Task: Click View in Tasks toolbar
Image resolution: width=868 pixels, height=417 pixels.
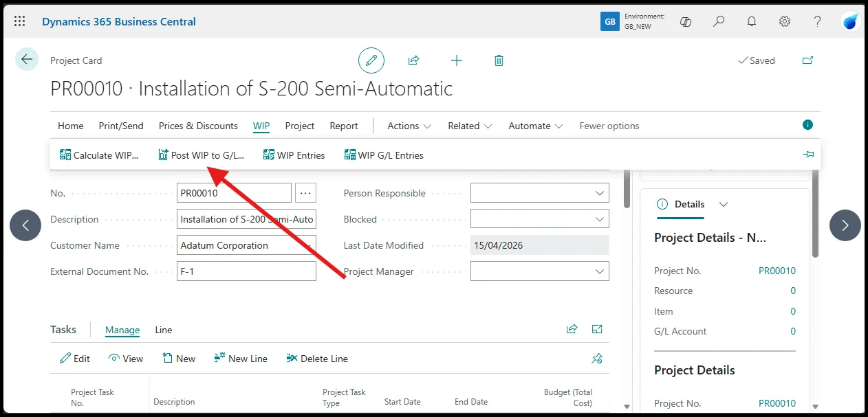Action: point(126,359)
